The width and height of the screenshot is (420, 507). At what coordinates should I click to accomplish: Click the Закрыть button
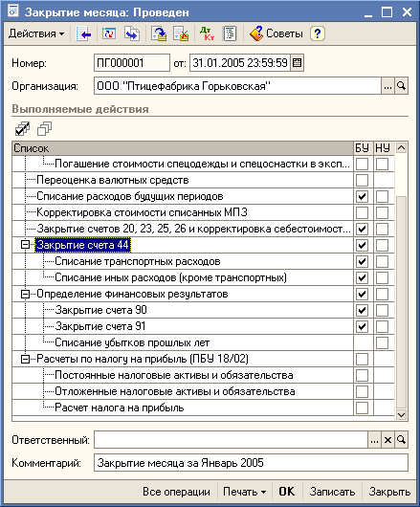(x=389, y=492)
